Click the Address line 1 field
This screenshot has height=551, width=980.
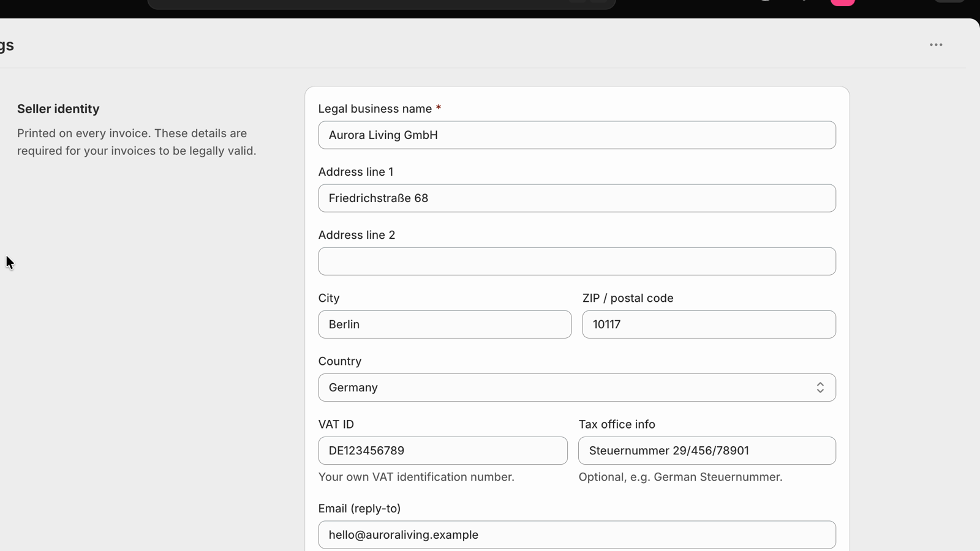[x=577, y=198]
